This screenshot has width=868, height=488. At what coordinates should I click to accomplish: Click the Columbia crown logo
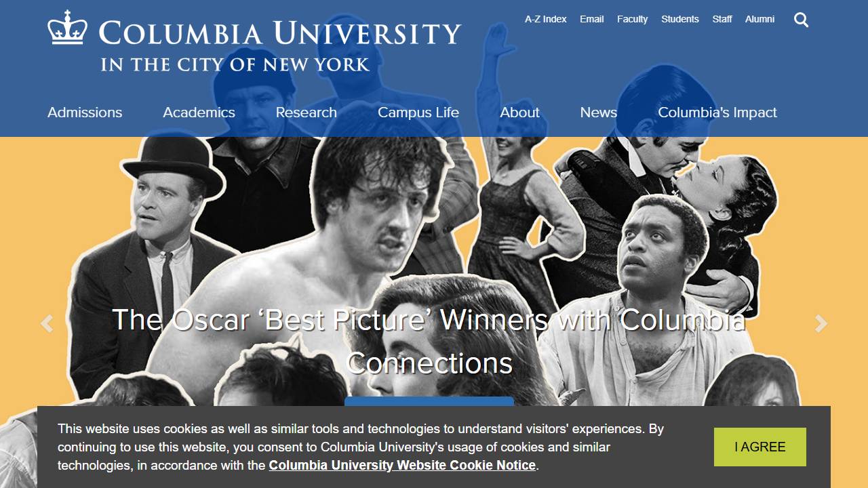68,28
